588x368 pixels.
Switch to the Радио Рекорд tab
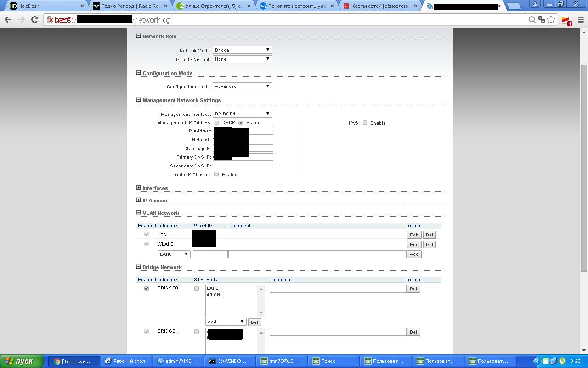(x=130, y=6)
